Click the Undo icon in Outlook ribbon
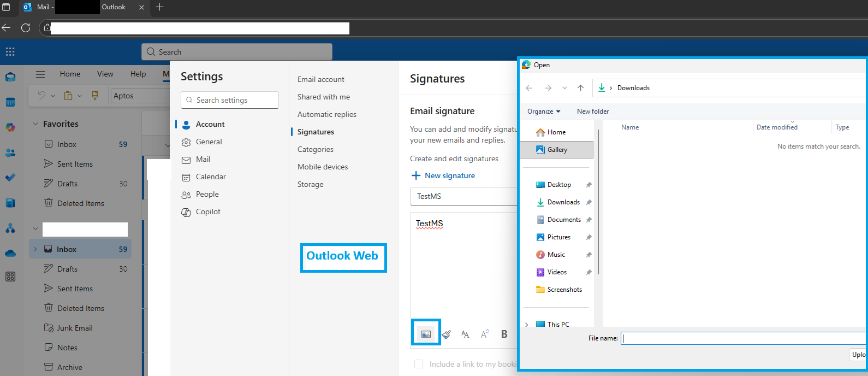This screenshot has width=868, height=376. (x=41, y=96)
